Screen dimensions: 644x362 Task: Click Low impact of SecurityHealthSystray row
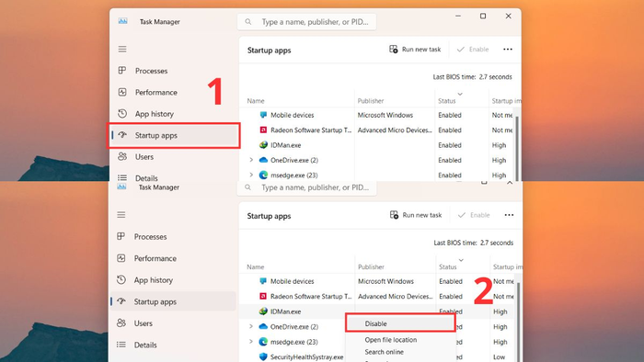point(499,357)
